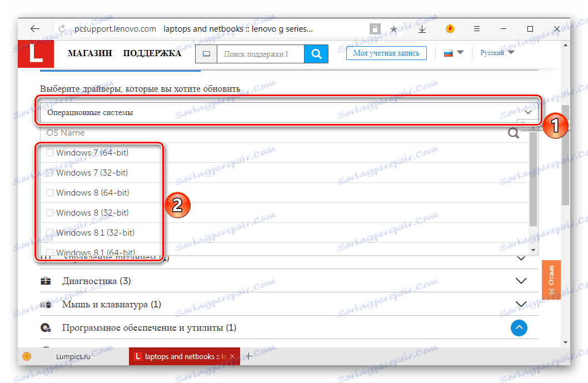Expand the Диагностика (3) section chevron
588x383 pixels.
coord(521,281)
